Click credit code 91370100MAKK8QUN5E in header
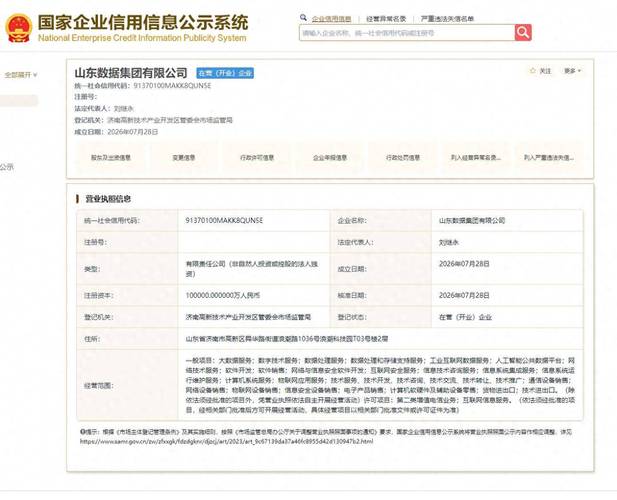The image size is (617, 500). click(172, 85)
